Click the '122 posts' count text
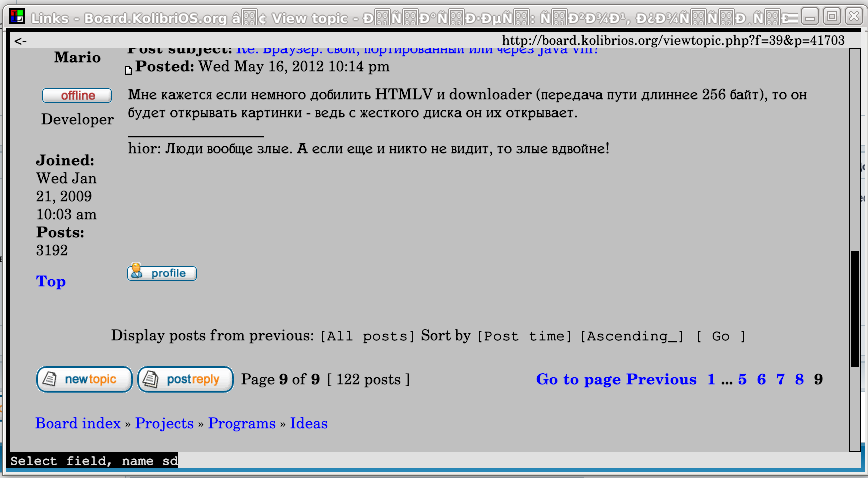This screenshot has height=478, width=868. (368, 379)
